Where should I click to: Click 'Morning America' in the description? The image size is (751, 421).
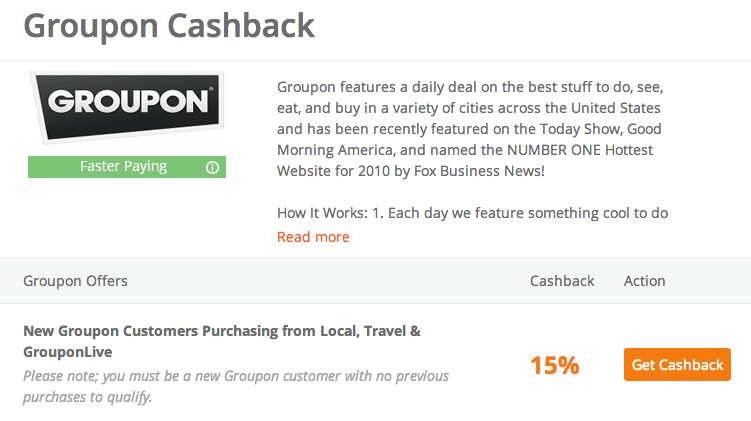(322, 150)
